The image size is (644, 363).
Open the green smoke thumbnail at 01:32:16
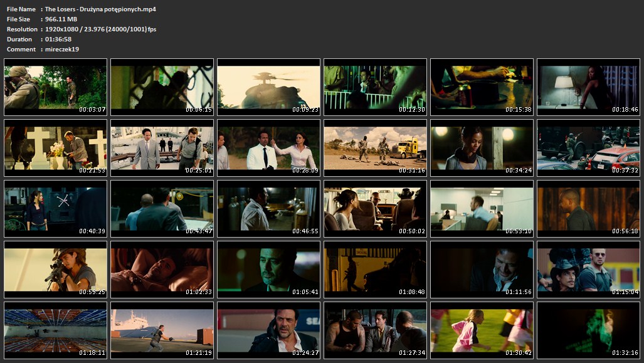click(x=588, y=330)
